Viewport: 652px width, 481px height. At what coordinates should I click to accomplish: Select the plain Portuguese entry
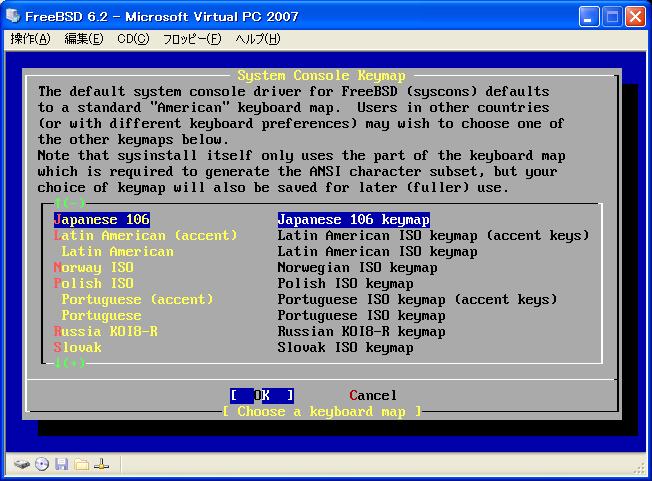tap(101, 315)
